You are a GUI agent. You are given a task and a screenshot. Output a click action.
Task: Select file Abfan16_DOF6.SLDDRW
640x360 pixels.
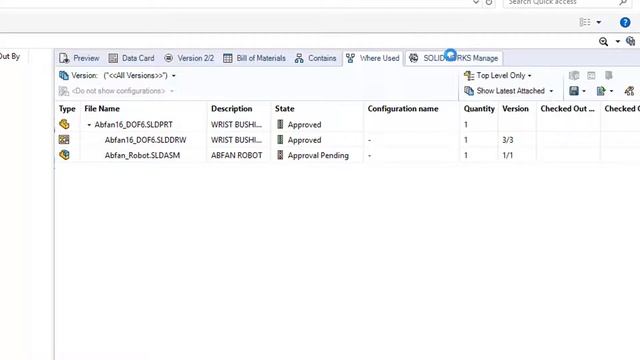click(x=145, y=140)
